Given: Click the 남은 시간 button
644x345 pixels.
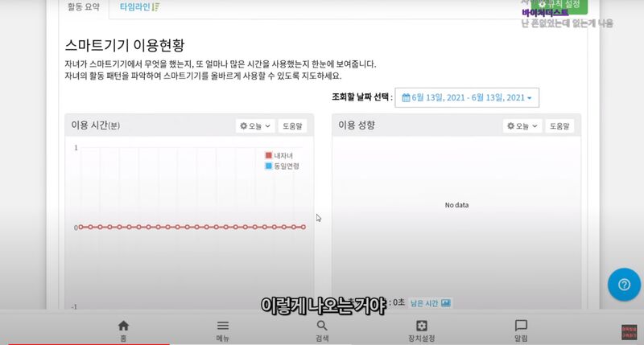Looking at the screenshot, I should (431, 303).
